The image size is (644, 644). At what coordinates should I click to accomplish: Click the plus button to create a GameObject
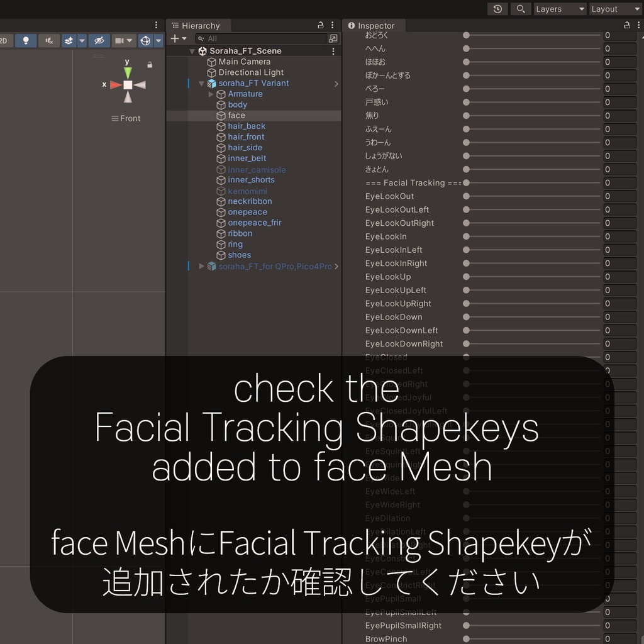[x=174, y=38]
